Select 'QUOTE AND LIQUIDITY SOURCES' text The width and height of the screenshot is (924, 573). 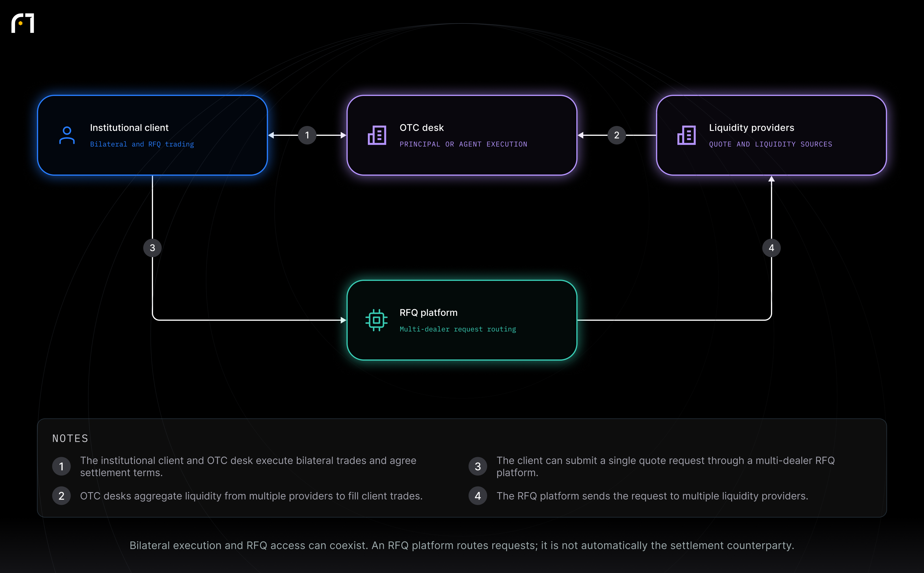pos(771,144)
